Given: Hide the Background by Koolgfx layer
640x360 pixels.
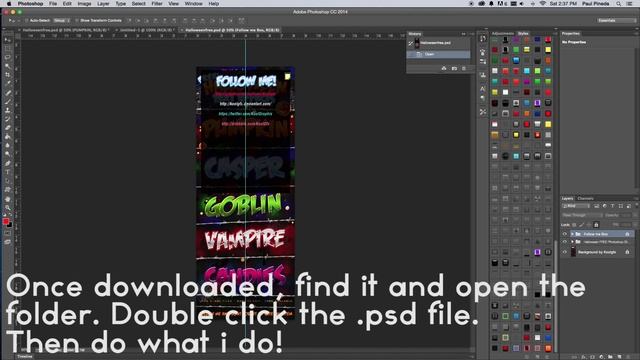Looking at the screenshot, I should (x=565, y=252).
